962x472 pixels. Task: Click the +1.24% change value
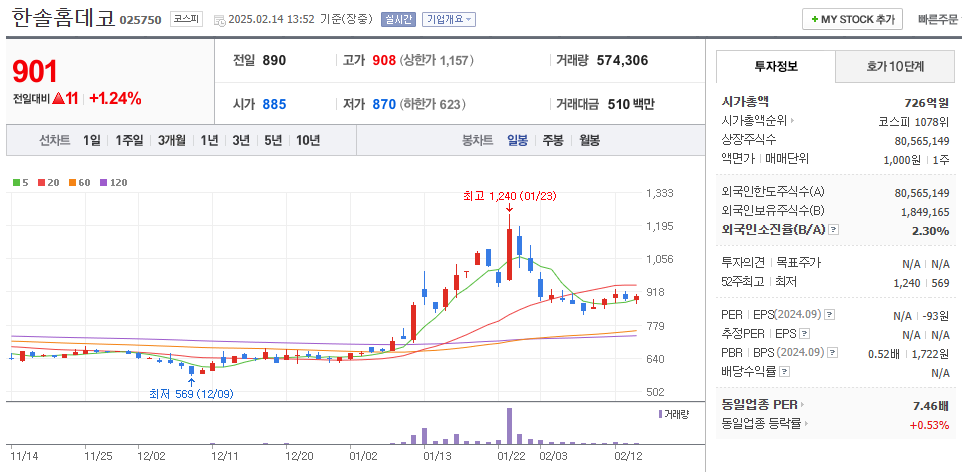pos(115,98)
